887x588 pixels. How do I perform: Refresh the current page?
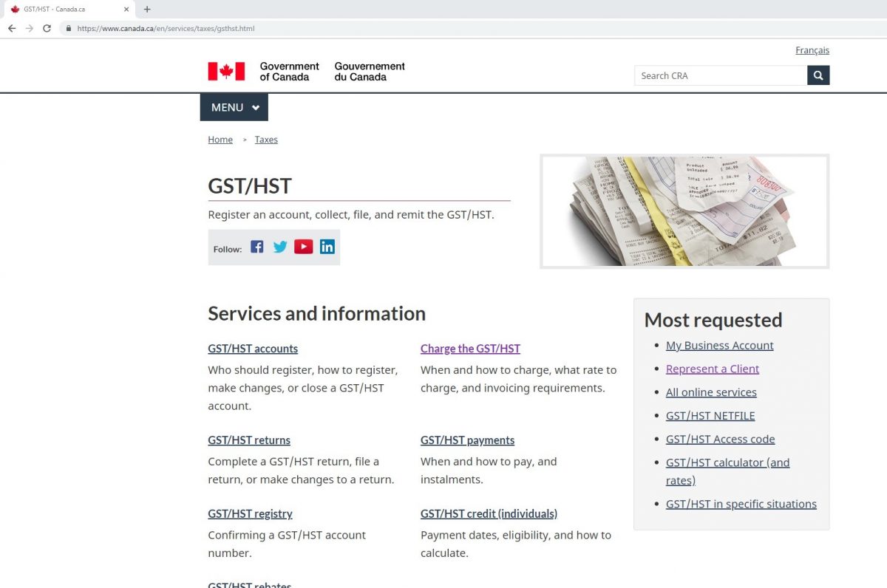[47, 28]
